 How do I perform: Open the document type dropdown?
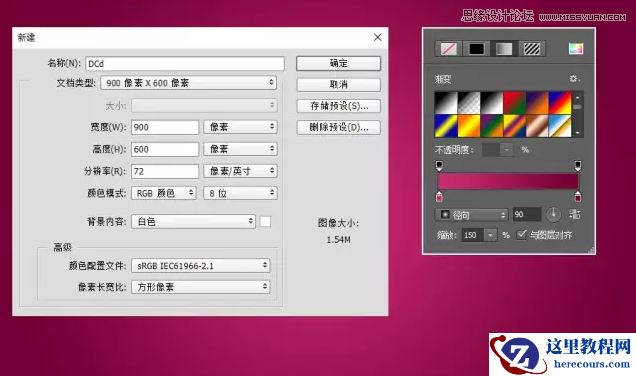[x=189, y=83]
